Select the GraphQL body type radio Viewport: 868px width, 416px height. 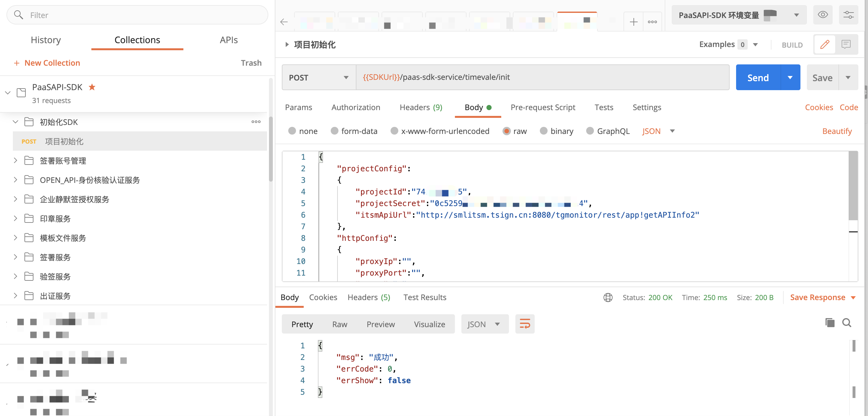point(590,131)
